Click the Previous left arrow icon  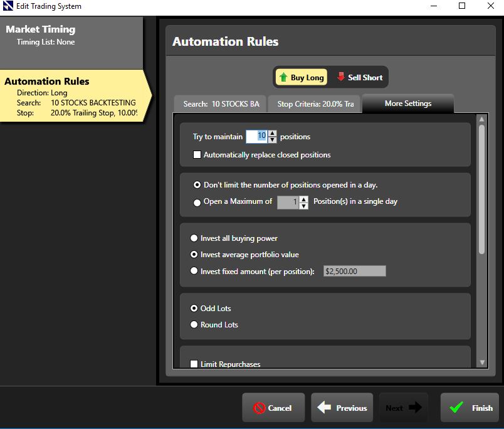(x=324, y=408)
